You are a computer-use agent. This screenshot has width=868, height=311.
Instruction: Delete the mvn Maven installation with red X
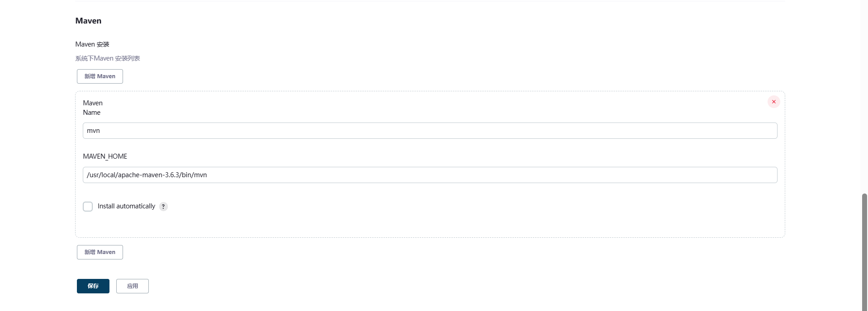(773, 102)
